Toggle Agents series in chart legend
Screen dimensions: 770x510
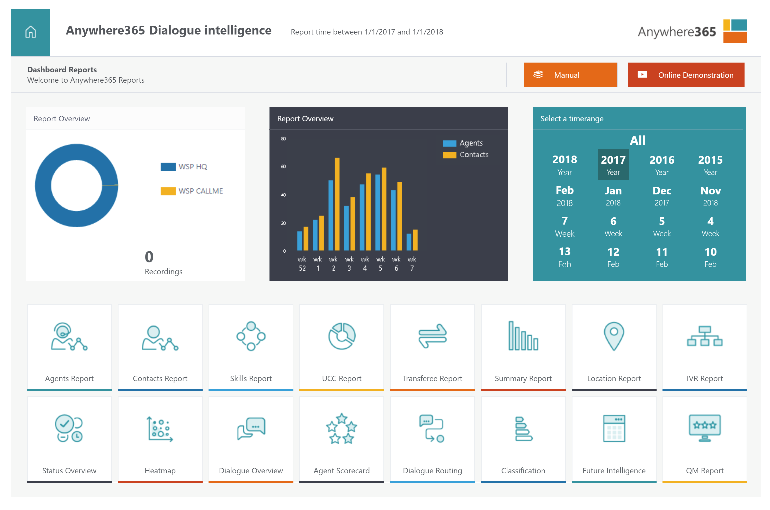[x=450, y=144]
